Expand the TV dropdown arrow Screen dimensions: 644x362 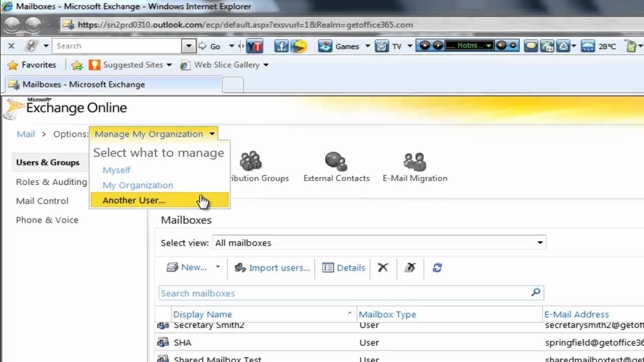tap(410, 46)
